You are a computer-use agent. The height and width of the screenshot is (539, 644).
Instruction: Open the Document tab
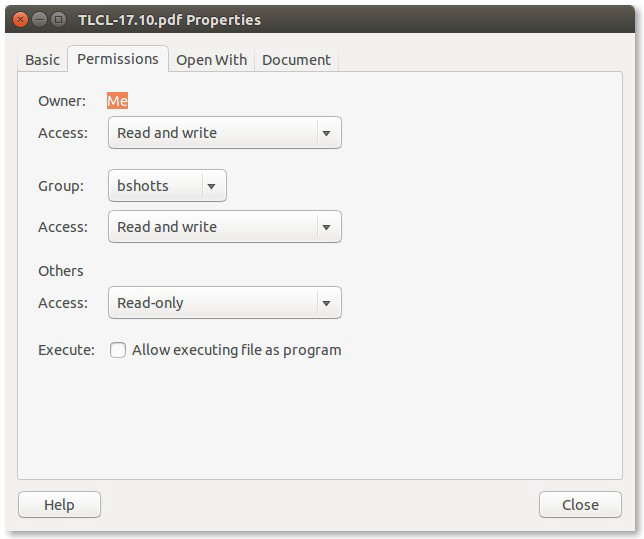(x=296, y=60)
